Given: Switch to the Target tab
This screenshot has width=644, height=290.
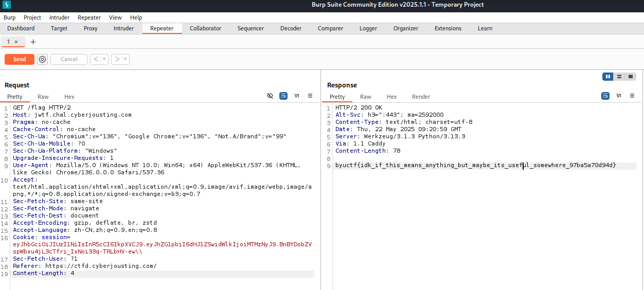Looking at the screenshot, I should (x=59, y=28).
